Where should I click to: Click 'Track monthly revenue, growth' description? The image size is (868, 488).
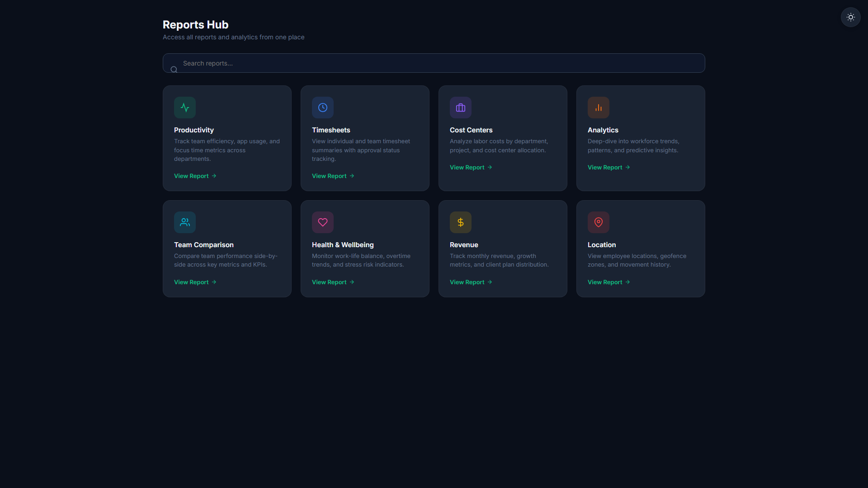tap(499, 260)
